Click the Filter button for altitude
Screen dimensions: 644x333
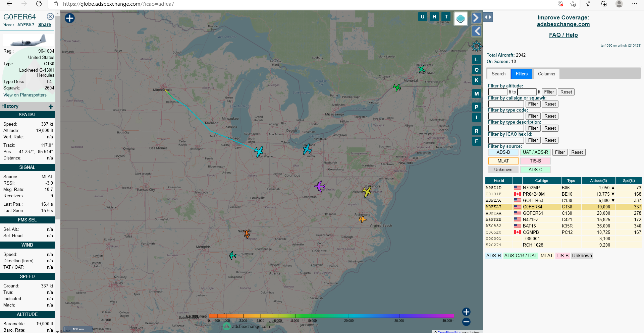point(549,92)
